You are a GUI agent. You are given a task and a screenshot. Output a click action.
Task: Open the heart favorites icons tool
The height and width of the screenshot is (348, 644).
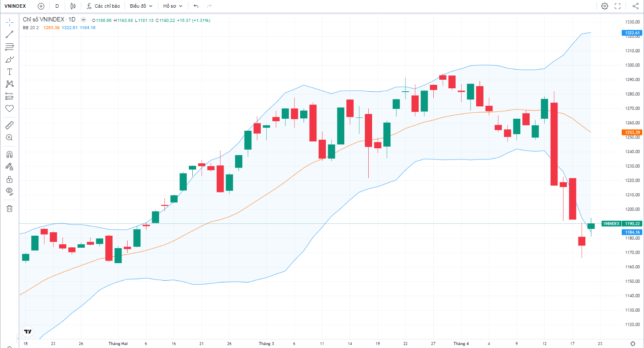pyautogui.click(x=9, y=108)
